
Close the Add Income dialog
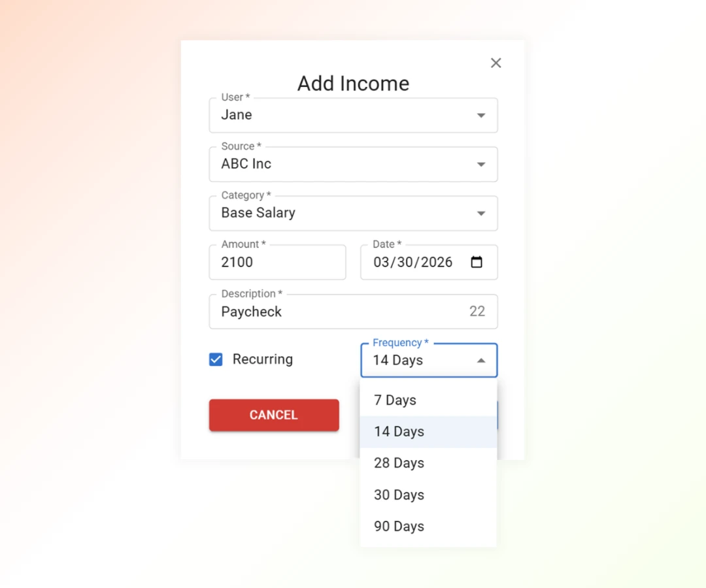tap(496, 63)
